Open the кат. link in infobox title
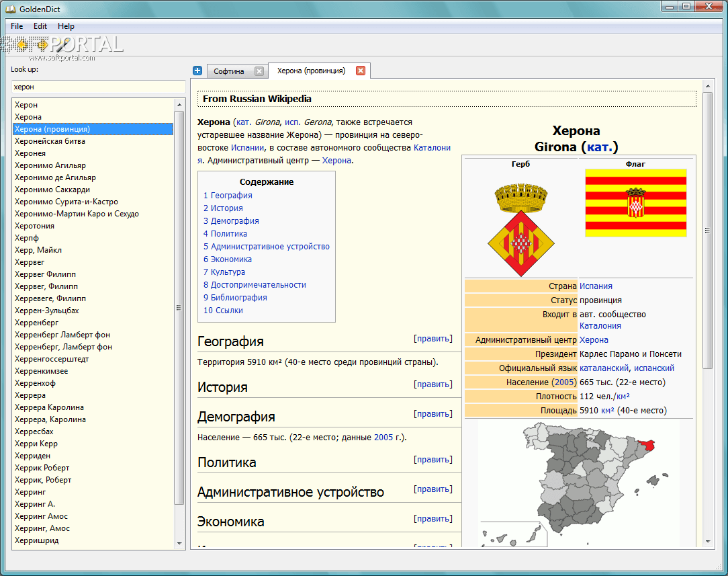 tap(600, 147)
